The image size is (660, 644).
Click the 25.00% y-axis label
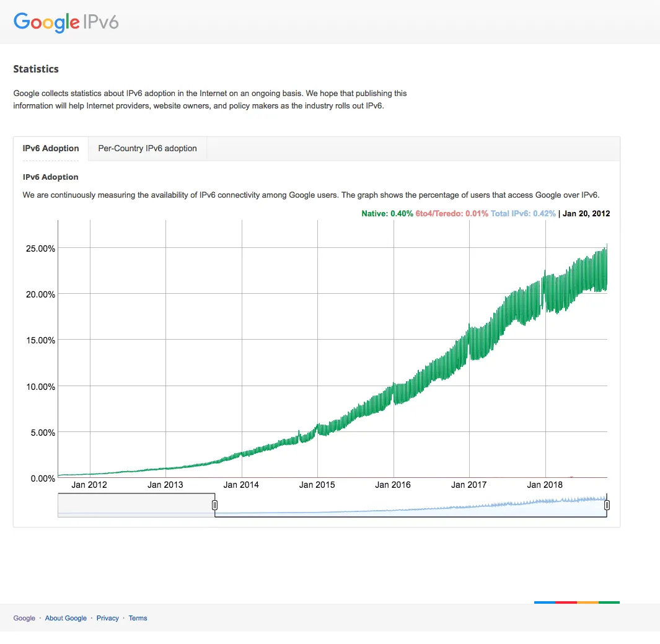pos(38,249)
